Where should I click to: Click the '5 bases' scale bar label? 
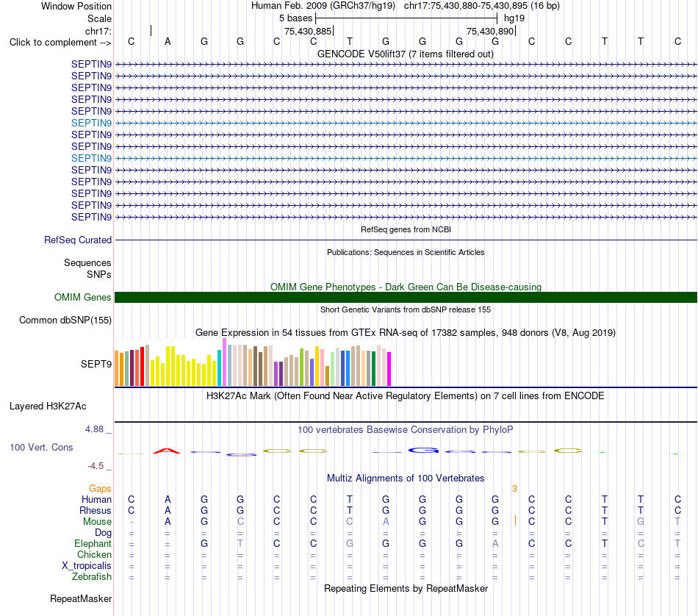[295, 18]
